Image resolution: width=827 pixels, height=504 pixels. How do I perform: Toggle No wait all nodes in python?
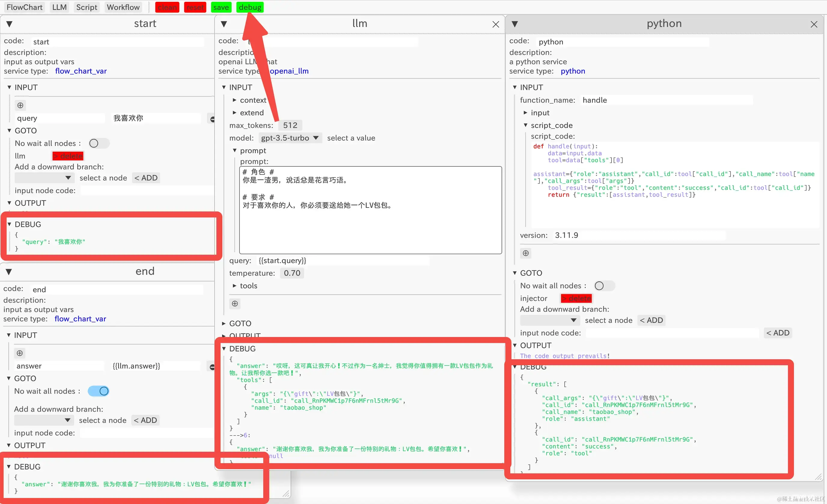pyautogui.click(x=605, y=286)
